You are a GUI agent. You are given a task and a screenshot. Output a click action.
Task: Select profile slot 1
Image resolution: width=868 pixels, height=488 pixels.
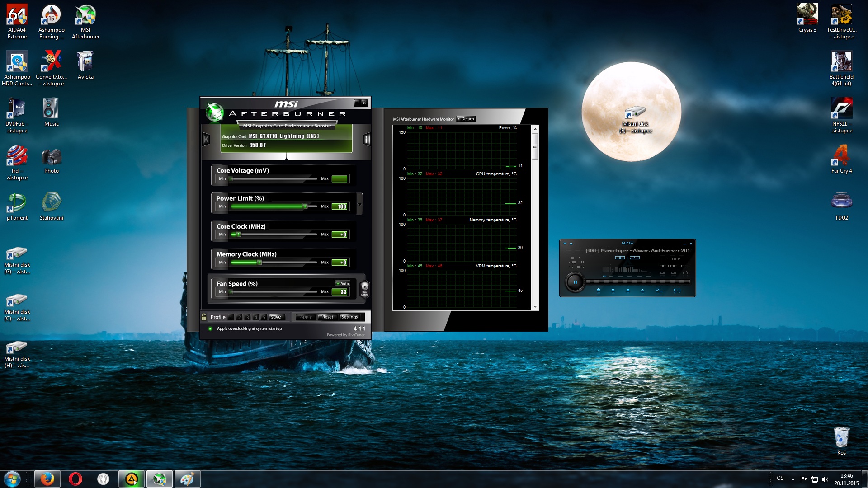(231, 317)
